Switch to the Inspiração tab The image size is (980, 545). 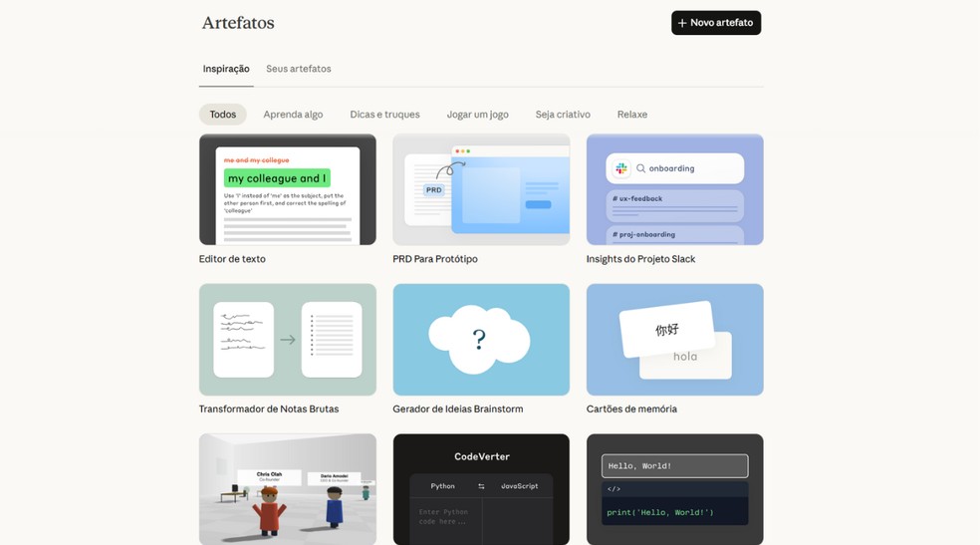[226, 69]
